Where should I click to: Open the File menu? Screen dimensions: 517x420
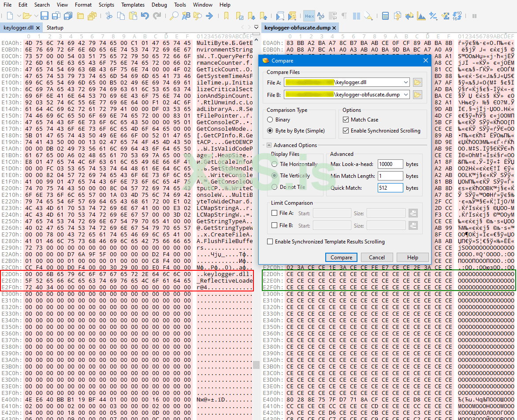tap(7, 4)
